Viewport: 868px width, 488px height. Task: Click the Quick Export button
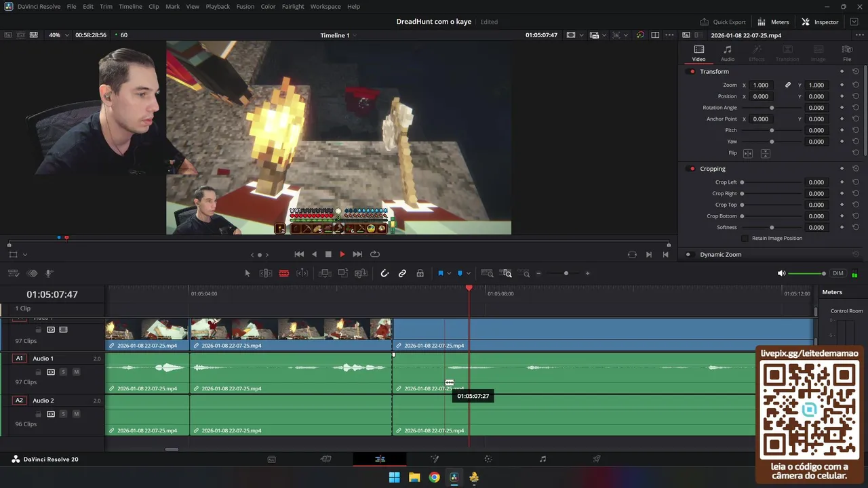pos(722,22)
